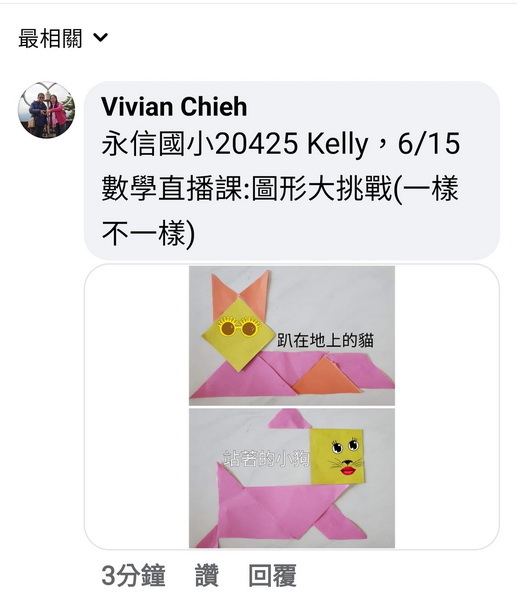Click the pink triangle dog ear

pyautogui.click(x=290, y=419)
